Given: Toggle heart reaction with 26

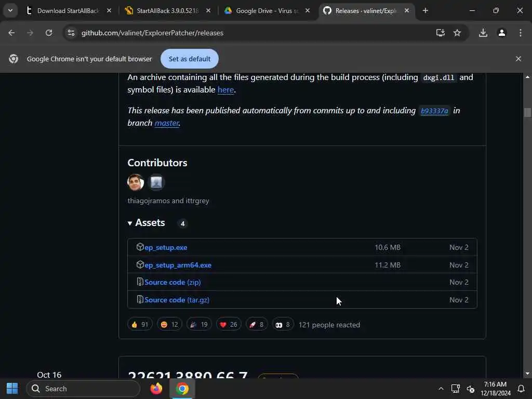Looking at the screenshot, I should [229, 325].
